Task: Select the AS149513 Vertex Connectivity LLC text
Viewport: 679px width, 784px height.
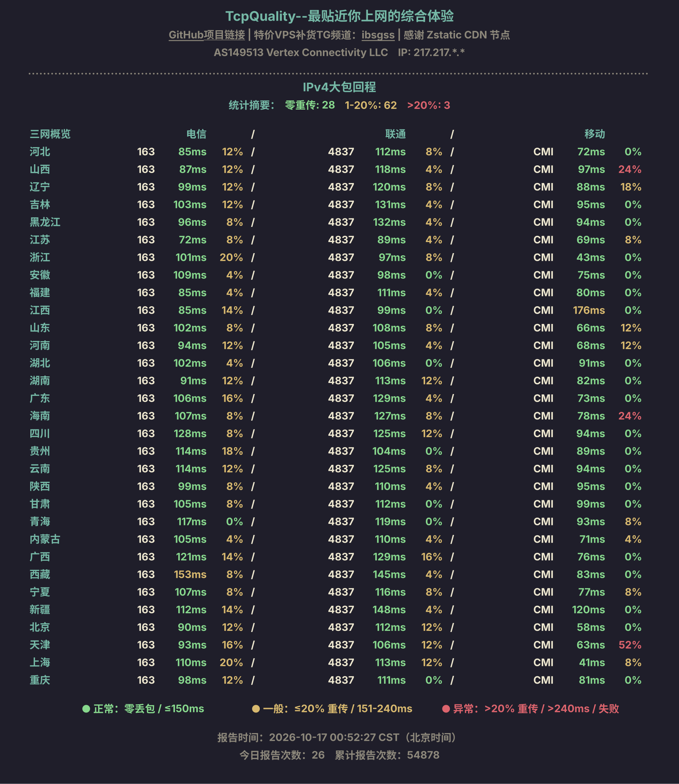Action: 301,52
